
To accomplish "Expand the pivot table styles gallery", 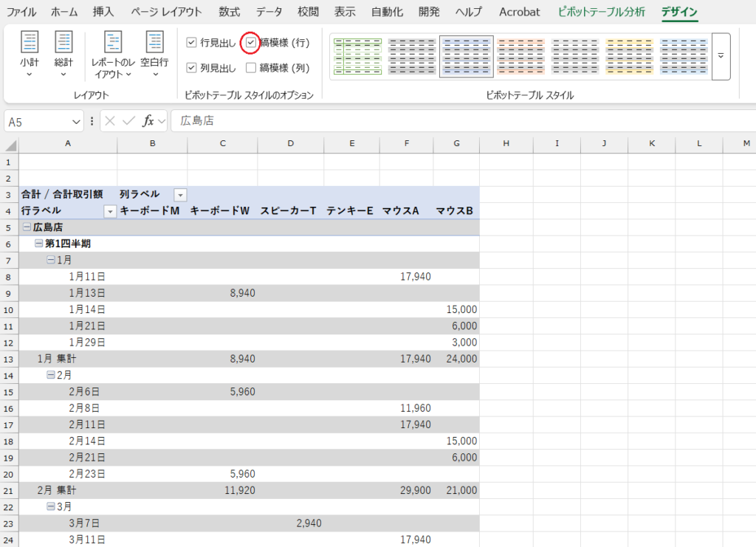I will coord(721,56).
